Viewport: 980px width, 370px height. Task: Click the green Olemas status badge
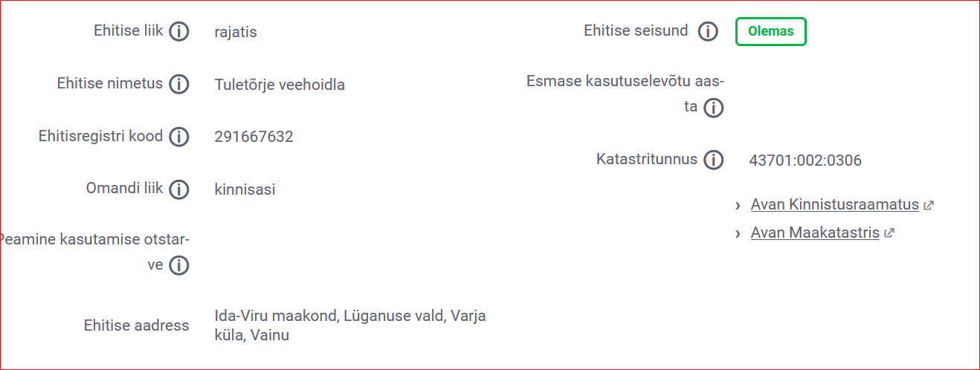coord(770,32)
